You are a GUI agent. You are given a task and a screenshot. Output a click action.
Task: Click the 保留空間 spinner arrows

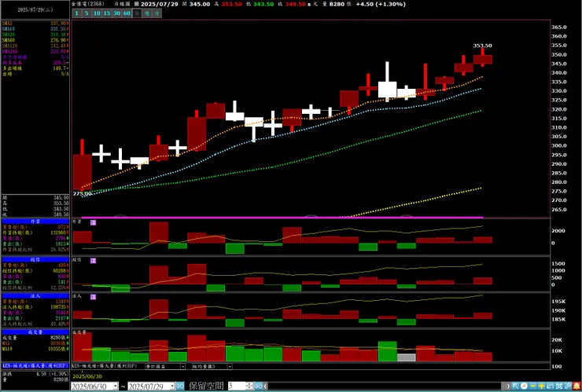click(x=249, y=386)
